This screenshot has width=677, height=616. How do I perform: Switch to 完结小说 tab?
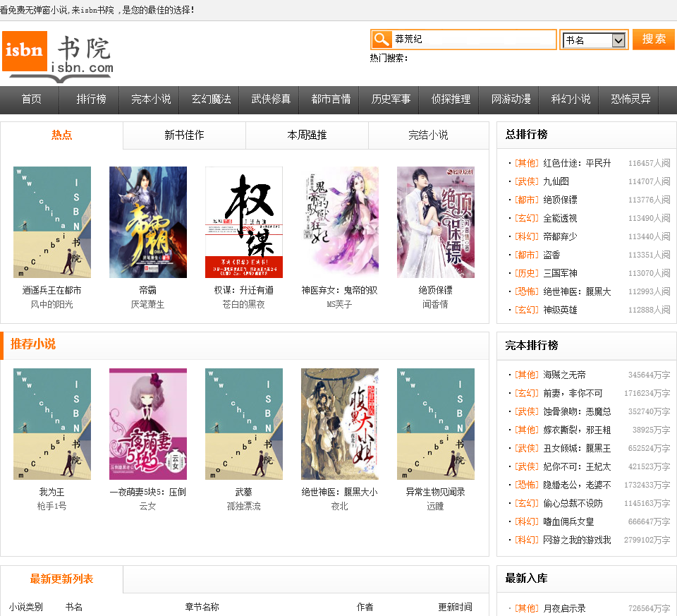428,135
